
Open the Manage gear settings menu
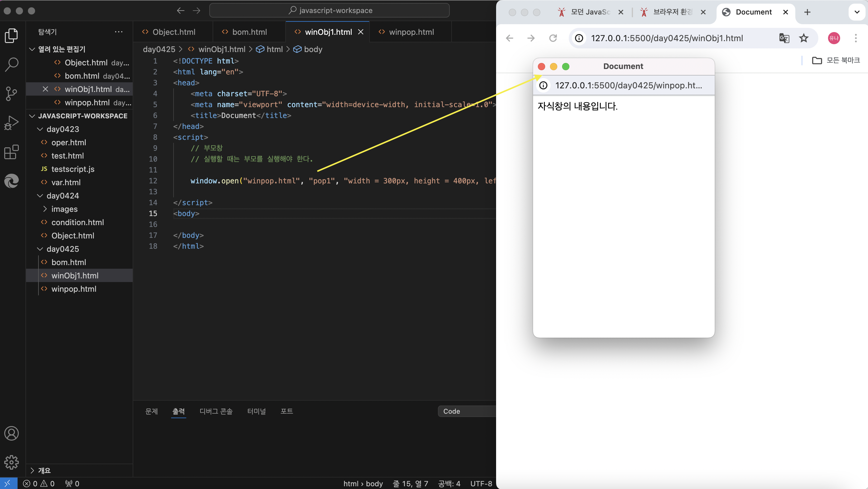tap(12, 462)
